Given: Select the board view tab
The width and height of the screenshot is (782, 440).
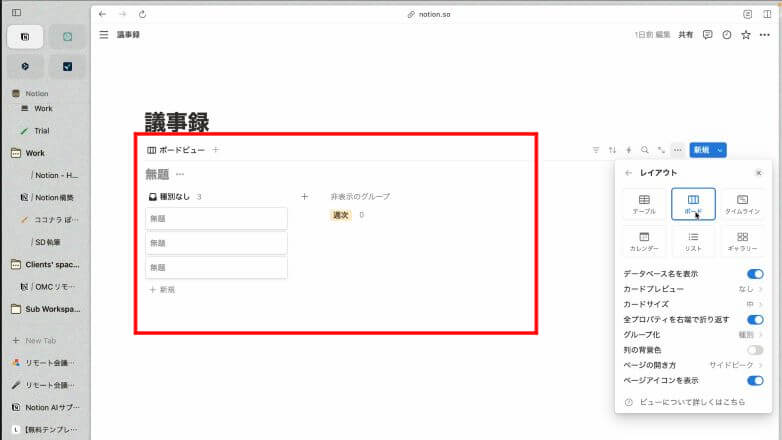Looking at the screenshot, I should tap(176, 150).
